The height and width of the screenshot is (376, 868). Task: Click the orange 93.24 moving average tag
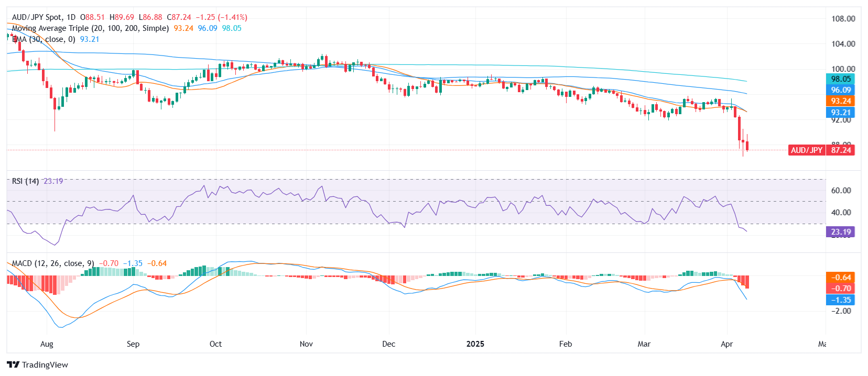coord(840,101)
